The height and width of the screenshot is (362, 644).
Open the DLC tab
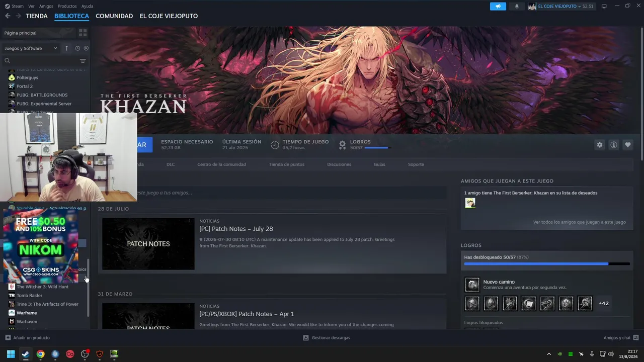click(x=171, y=164)
